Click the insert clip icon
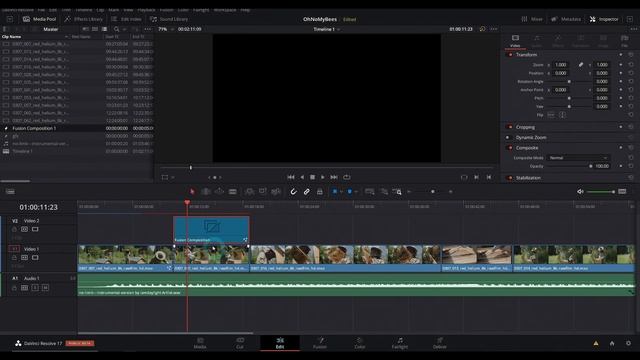Viewport: 640px width, 360px height. pos(249,191)
